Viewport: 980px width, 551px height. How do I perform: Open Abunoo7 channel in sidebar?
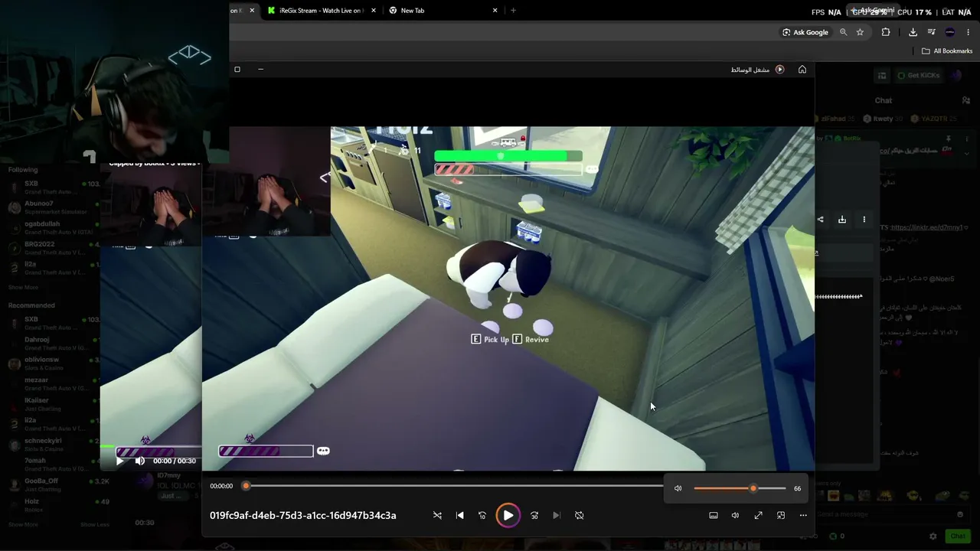pos(54,207)
